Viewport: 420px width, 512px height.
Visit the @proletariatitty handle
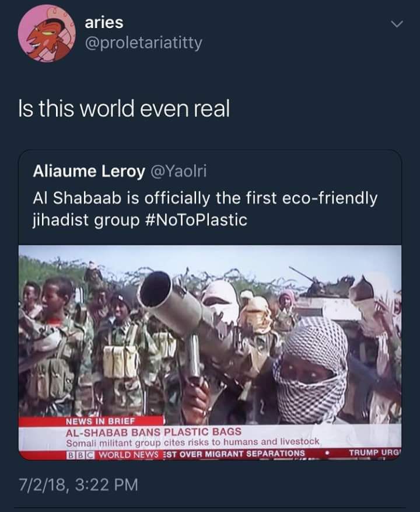pos(143,43)
